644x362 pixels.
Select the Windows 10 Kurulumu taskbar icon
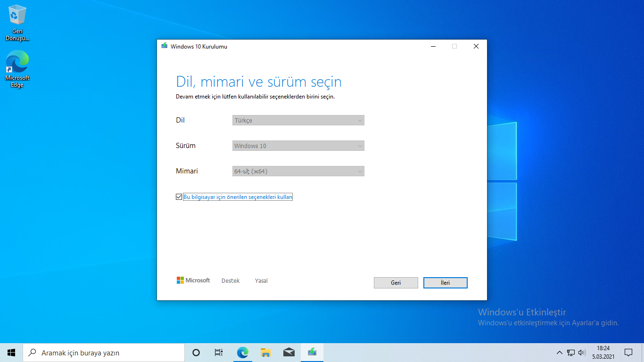312,353
